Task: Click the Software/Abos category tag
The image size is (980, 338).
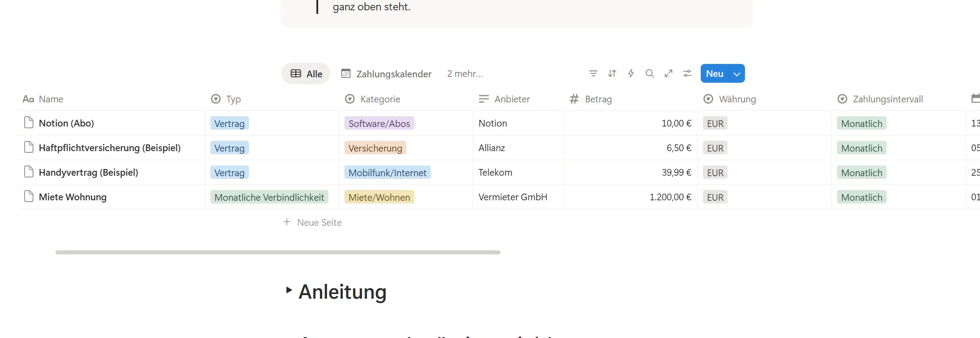Action: [379, 123]
